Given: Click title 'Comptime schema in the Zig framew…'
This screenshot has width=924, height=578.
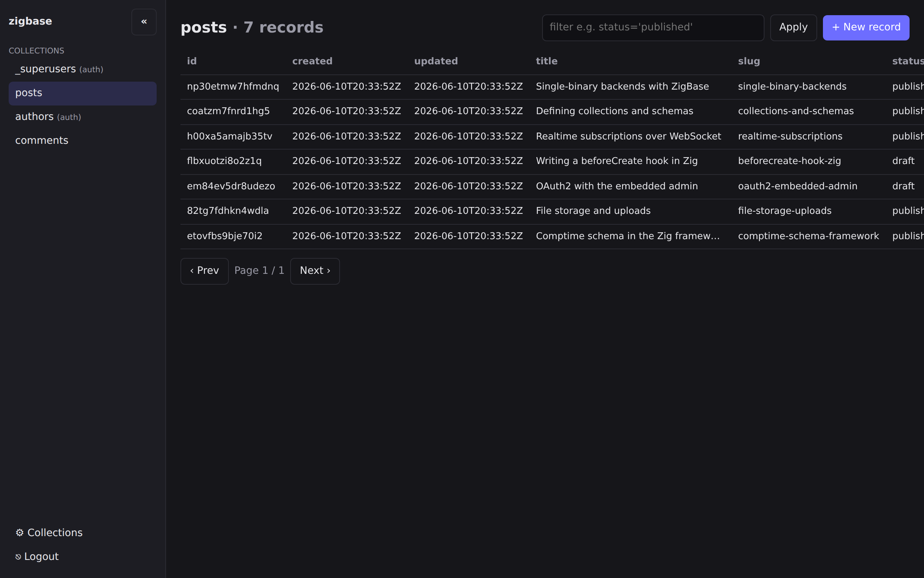Looking at the screenshot, I should click(x=627, y=236).
